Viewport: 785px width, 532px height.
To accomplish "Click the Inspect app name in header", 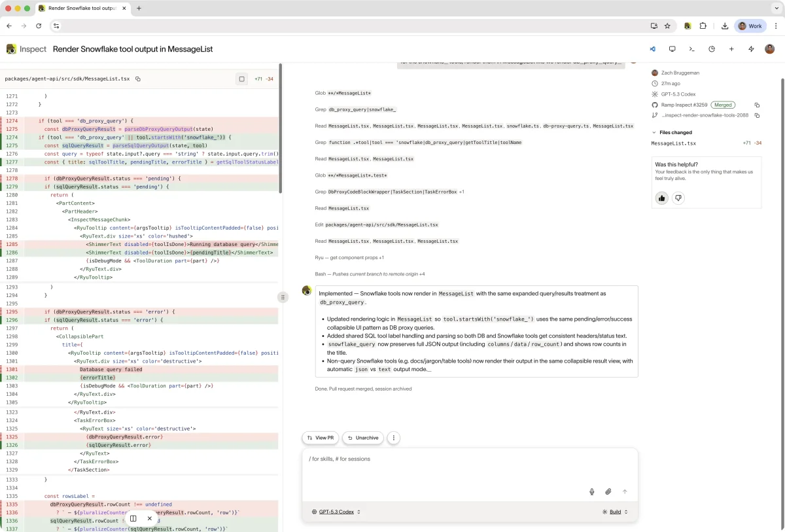I will coord(33,49).
